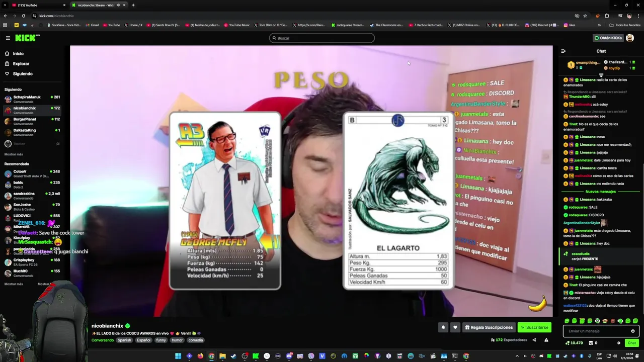Open the BurgerPlanet followed channel

(x=31, y=121)
